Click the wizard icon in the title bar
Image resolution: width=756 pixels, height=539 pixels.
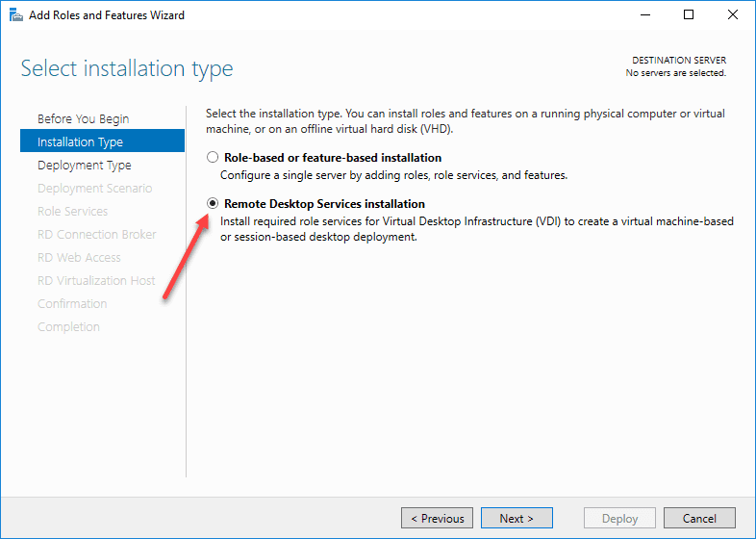click(15, 14)
